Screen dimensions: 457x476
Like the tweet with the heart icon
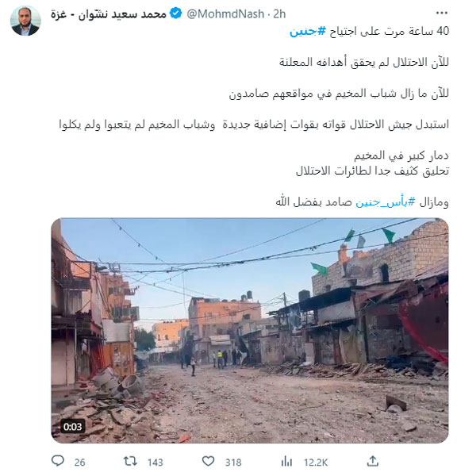[x=209, y=462]
